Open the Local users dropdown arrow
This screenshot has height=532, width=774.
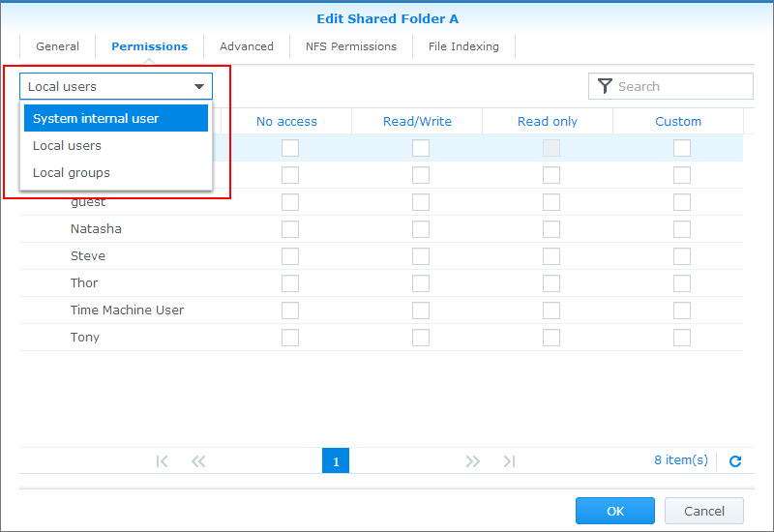tap(199, 86)
